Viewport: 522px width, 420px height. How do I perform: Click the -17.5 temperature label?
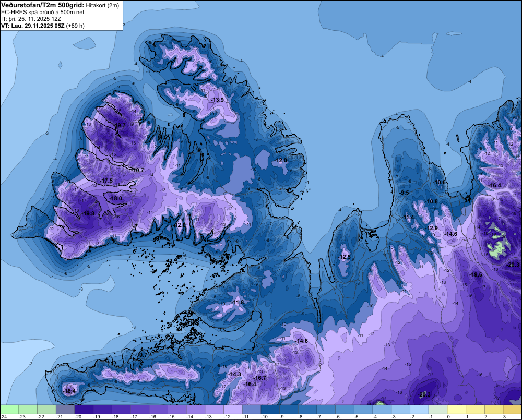click(107, 181)
